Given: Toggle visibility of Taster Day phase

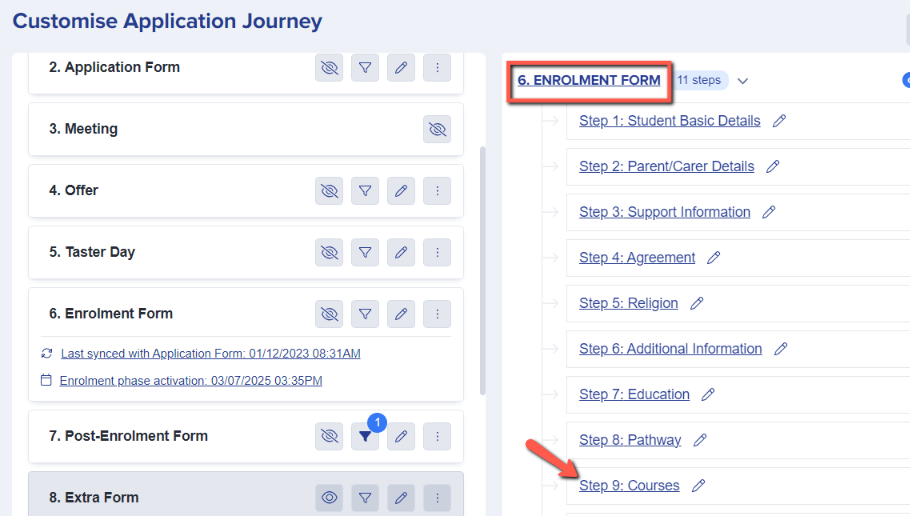Looking at the screenshot, I should 329,253.
